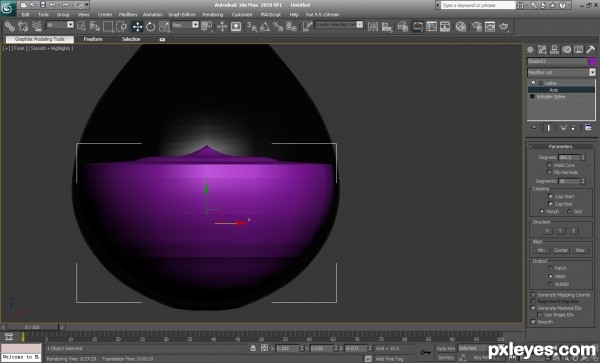Toggle the Angle Snap icon

click(x=265, y=26)
